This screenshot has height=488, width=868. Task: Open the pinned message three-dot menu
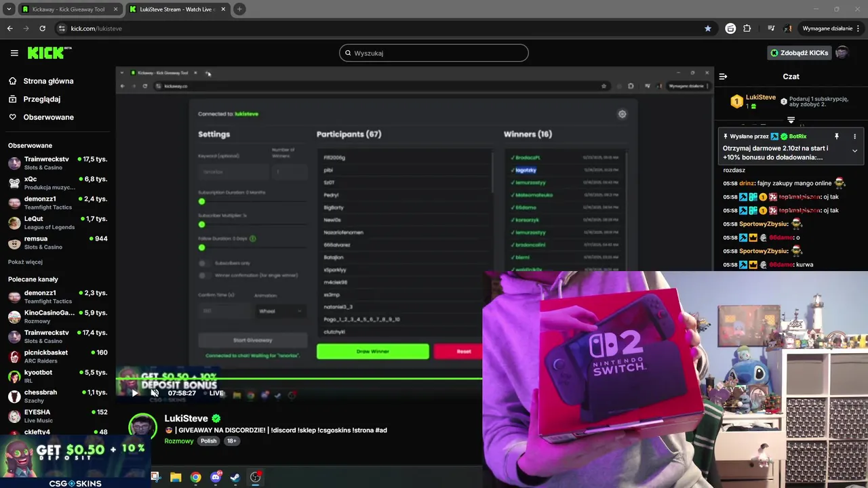click(x=854, y=136)
